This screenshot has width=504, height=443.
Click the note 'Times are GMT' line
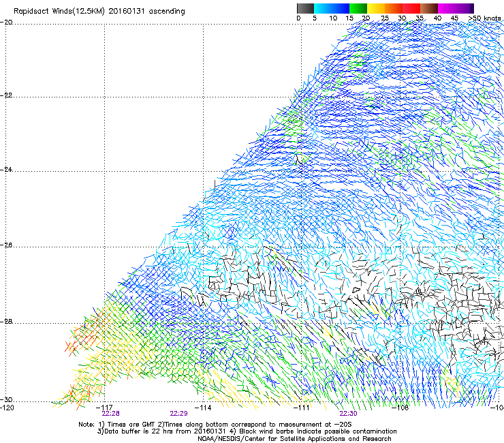215,425
